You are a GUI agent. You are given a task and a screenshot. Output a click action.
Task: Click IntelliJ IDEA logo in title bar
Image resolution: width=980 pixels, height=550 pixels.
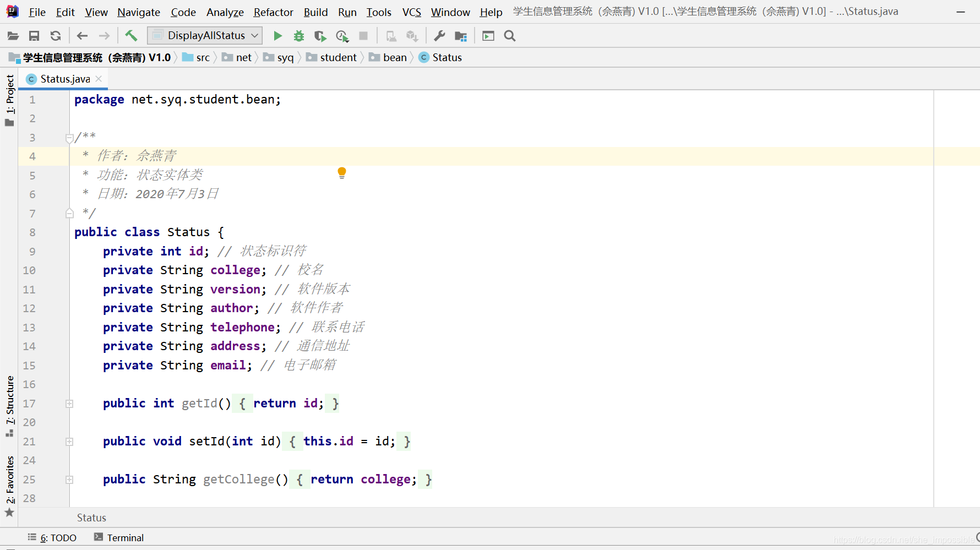pyautogui.click(x=12, y=11)
